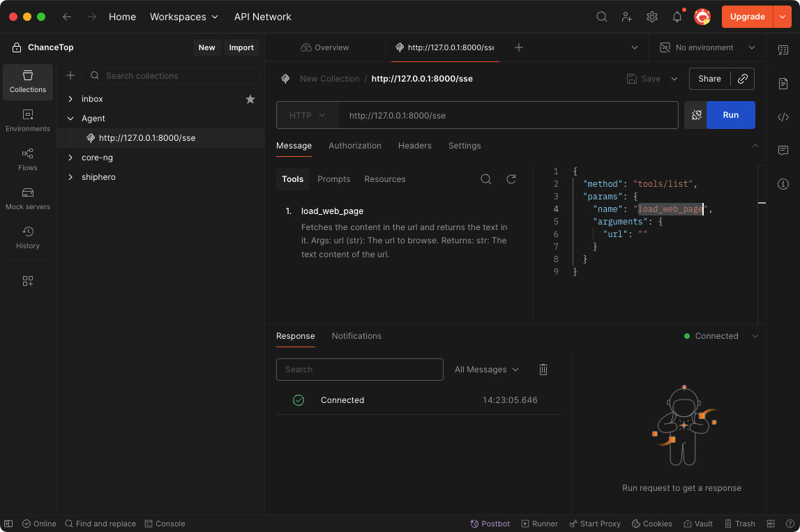Open the code snippet panel icon
The image size is (800, 532).
coord(783,117)
